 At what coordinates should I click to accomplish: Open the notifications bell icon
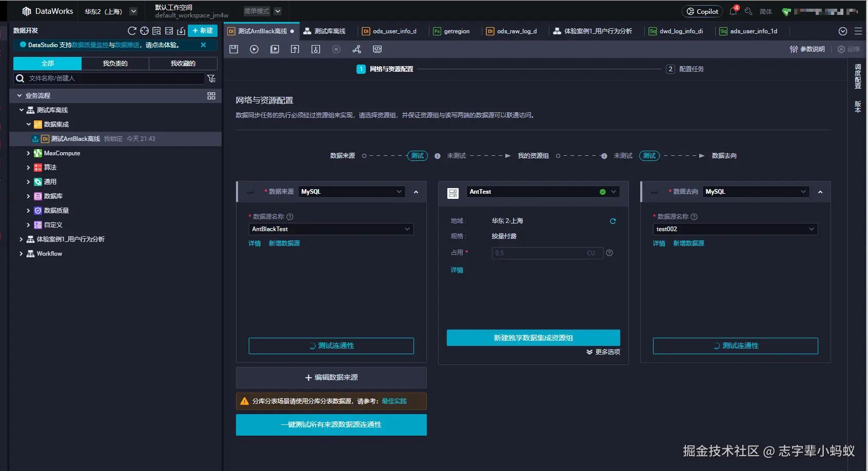click(x=734, y=11)
